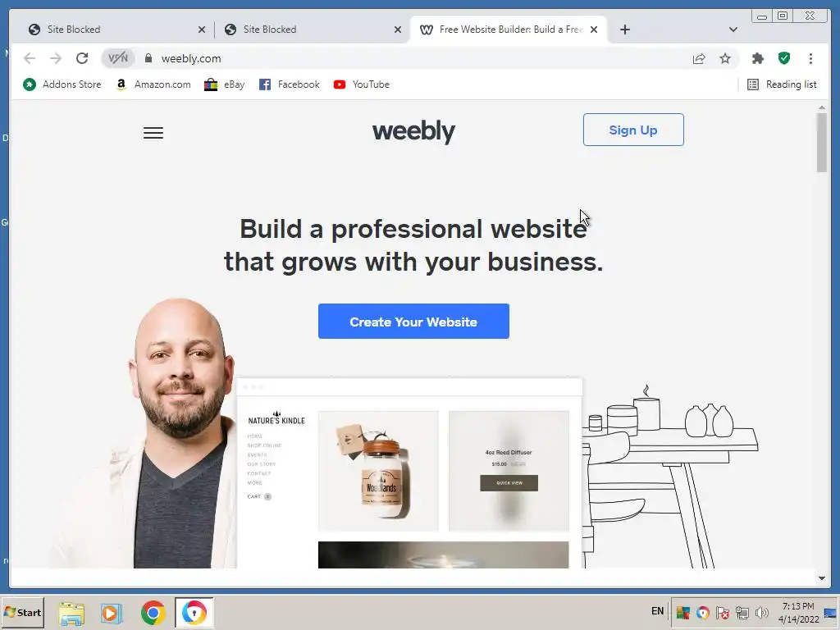Image resolution: width=840 pixels, height=630 pixels.
Task: Click the Sign Up button
Action: pos(633,130)
